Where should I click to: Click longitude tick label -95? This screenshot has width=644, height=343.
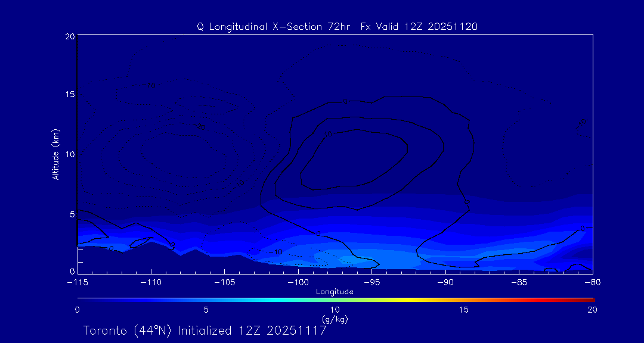pos(371,282)
